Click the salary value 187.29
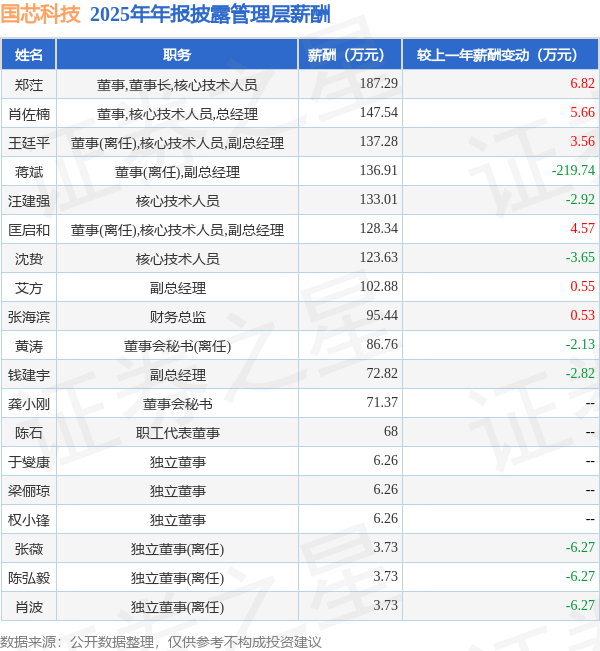The width and height of the screenshot is (600, 651). tap(379, 83)
